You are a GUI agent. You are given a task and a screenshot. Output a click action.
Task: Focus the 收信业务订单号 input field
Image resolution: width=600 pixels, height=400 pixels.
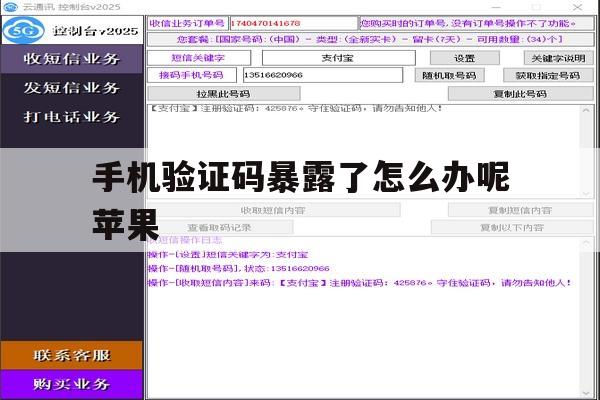[293, 23]
